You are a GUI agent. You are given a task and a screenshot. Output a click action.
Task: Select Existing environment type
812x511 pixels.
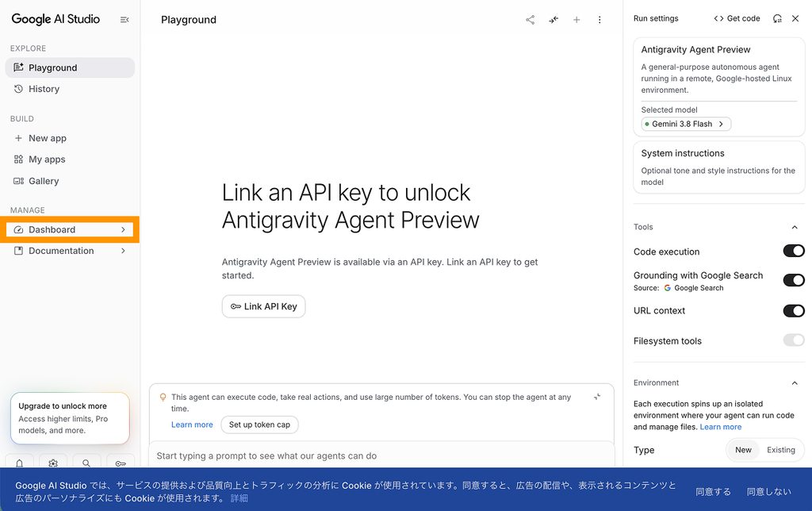point(781,450)
